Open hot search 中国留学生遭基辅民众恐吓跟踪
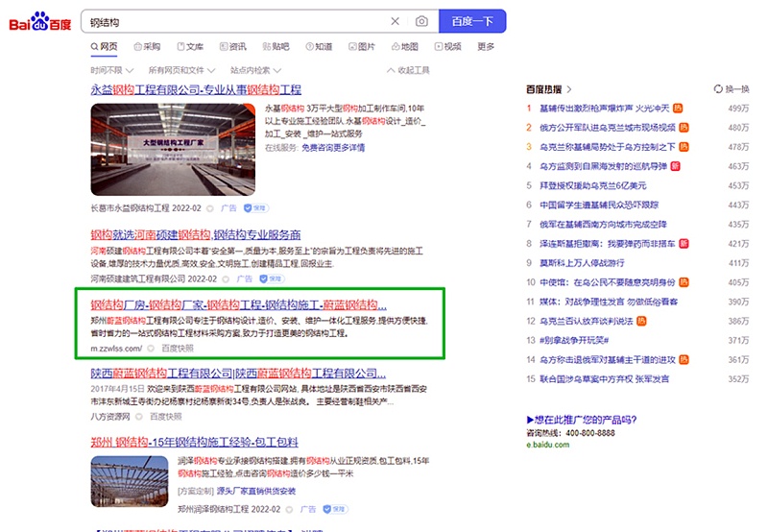This screenshot has width=768, height=532. [599, 205]
